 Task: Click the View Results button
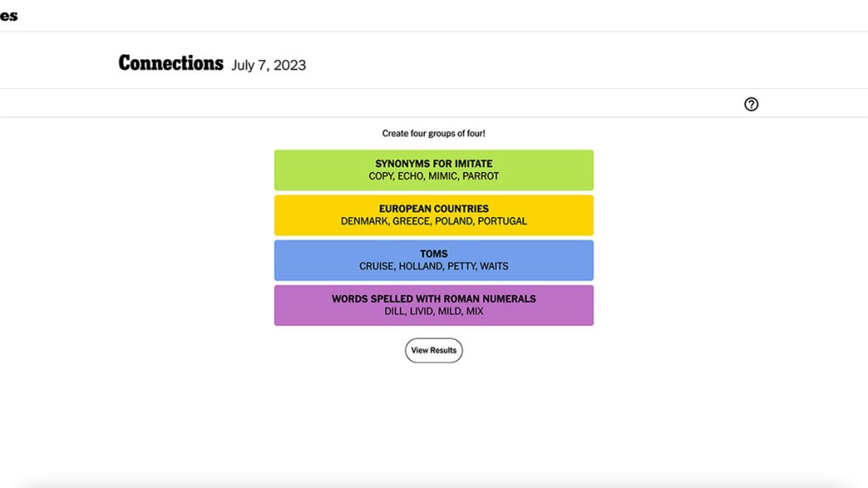pyautogui.click(x=433, y=350)
